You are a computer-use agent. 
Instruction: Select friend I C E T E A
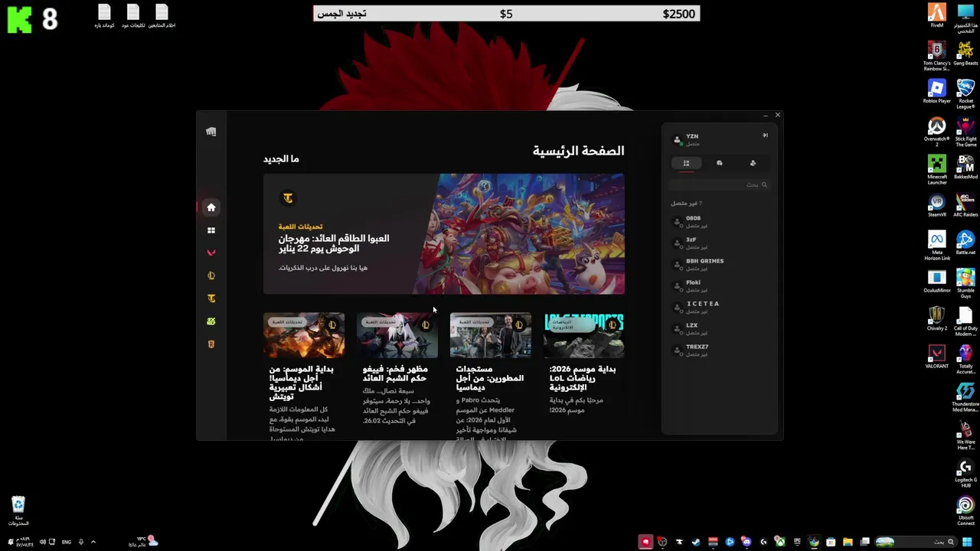[x=718, y=308]
